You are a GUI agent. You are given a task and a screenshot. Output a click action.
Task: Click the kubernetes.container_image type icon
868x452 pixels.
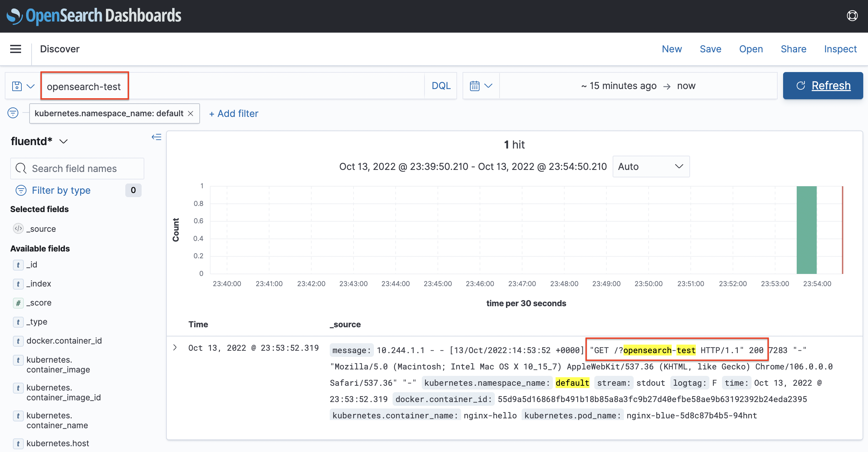point(18,360)
